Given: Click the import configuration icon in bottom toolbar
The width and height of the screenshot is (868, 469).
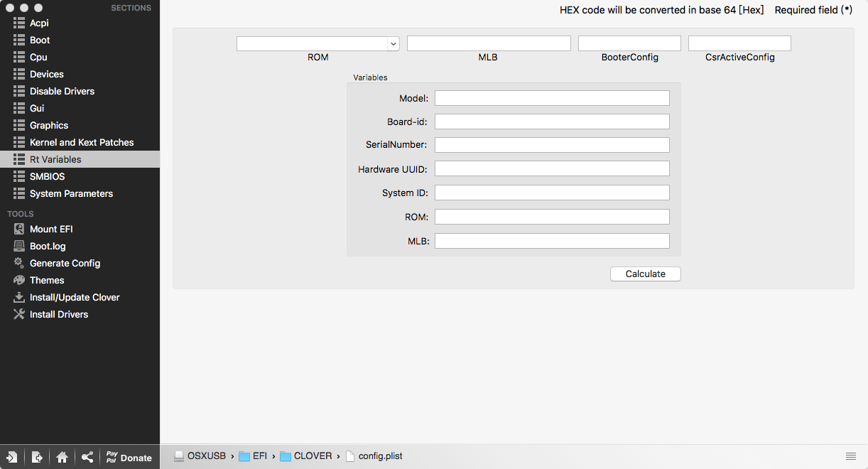Looking at the screenshot, I should [x=12, y=457].
